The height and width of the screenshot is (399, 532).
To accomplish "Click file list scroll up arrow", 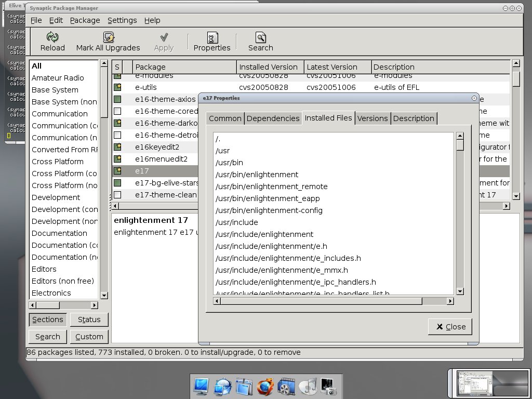I will 460,136.
